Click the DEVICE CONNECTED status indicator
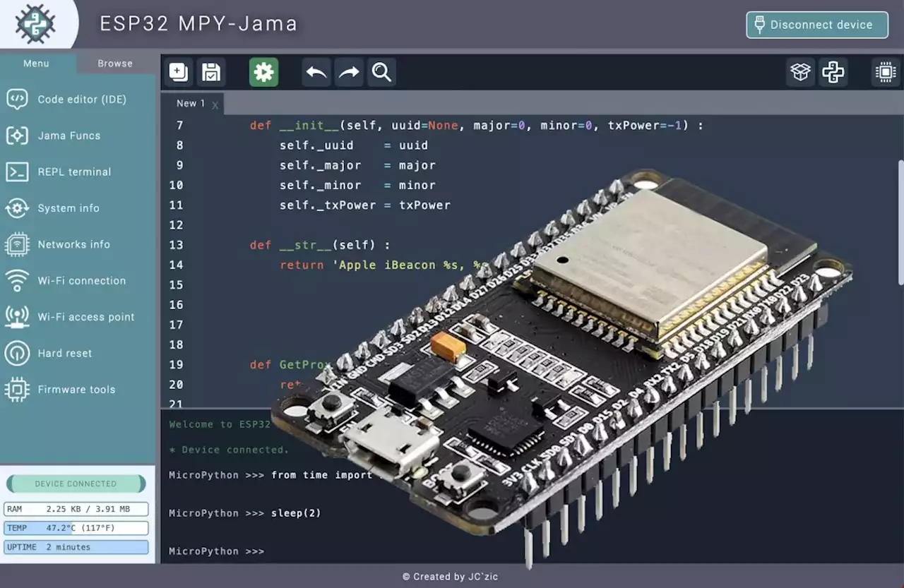This screenshot has height=588, width=904. point(76,484)
